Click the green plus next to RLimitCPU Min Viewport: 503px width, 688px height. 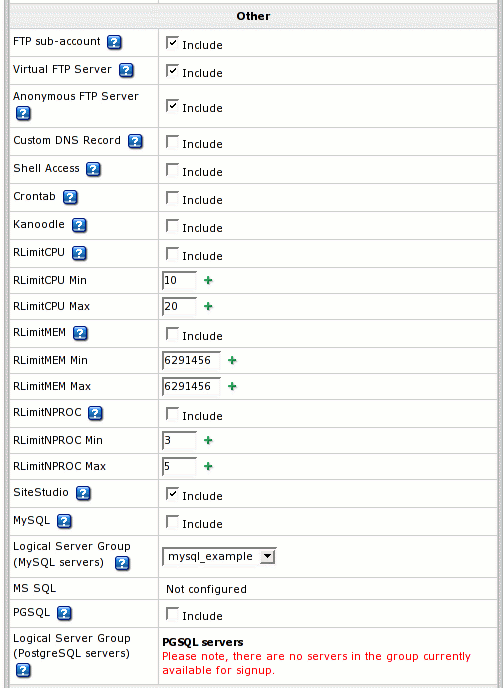tap(208, 280)
